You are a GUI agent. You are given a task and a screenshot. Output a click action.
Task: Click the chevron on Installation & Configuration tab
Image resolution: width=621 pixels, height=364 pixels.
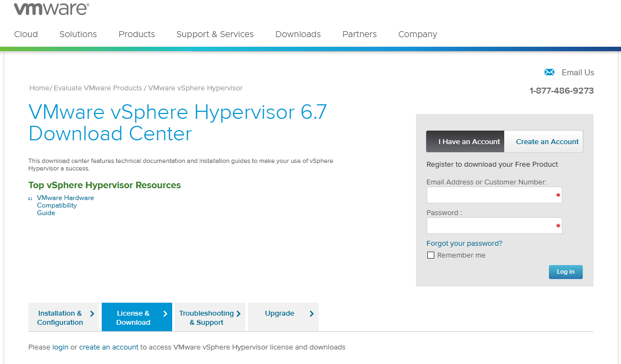(92, 314)
